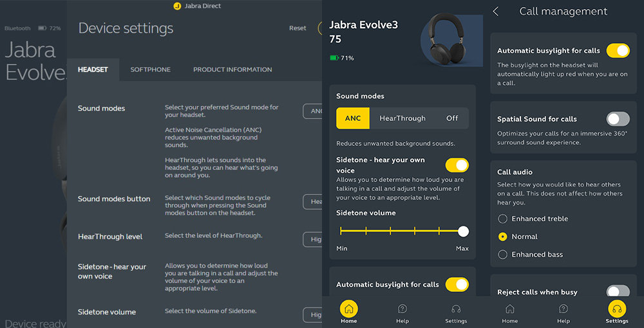Click the battery icon beside 72%
The image size is (644, 328).
pos(42,28)
